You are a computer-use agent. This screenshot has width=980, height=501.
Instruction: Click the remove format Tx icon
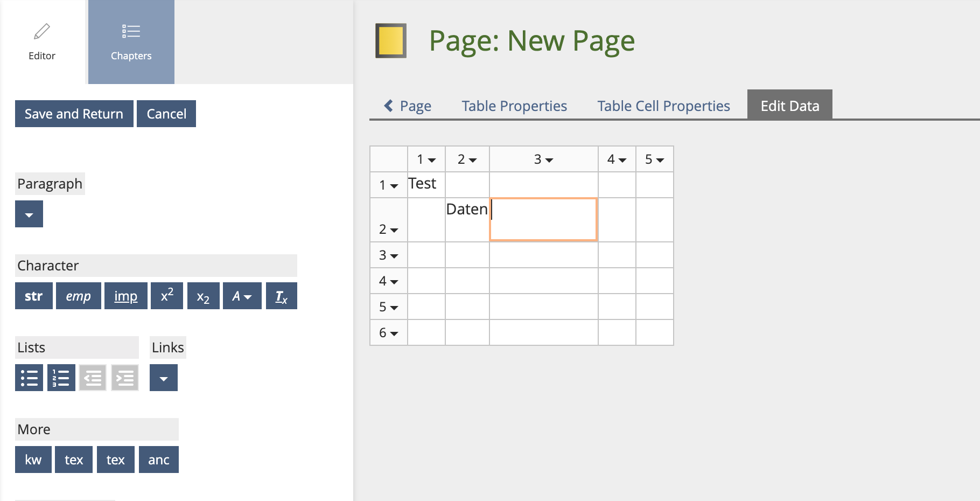pos(281,296)
